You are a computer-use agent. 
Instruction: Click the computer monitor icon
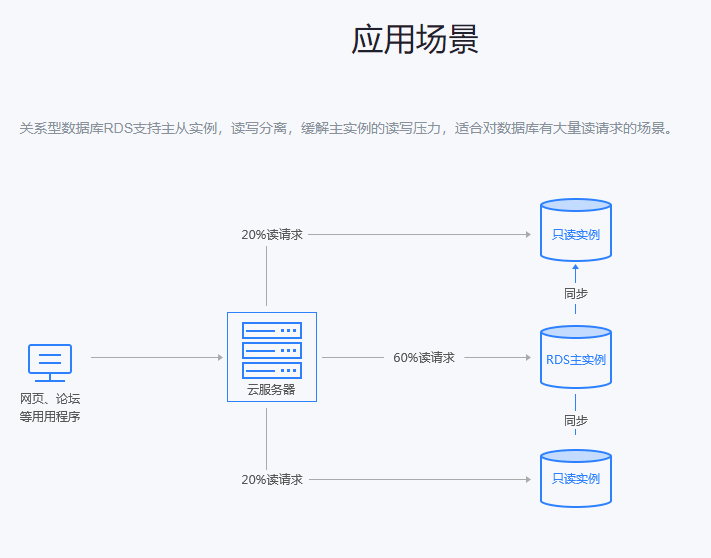50,362
